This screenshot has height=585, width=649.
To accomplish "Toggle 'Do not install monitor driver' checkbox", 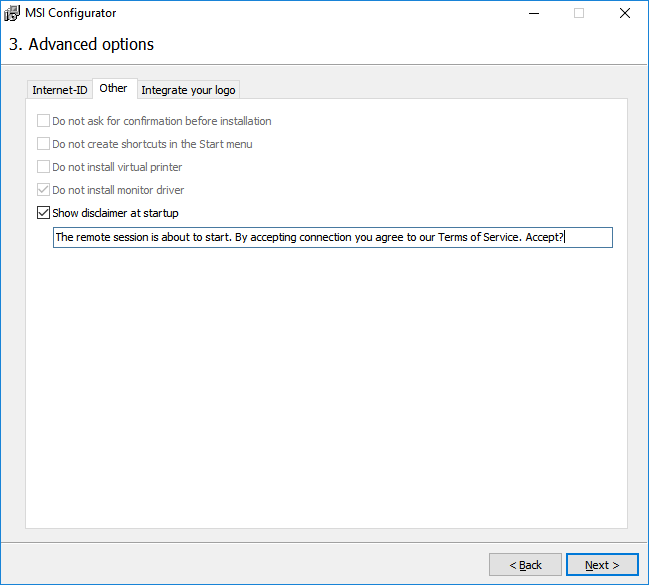I will [x=43, y=190].
